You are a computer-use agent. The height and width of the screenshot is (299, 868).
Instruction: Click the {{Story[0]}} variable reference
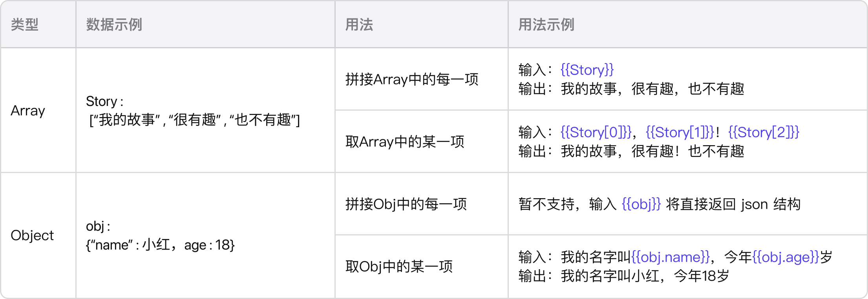click(x=596, y=132)
